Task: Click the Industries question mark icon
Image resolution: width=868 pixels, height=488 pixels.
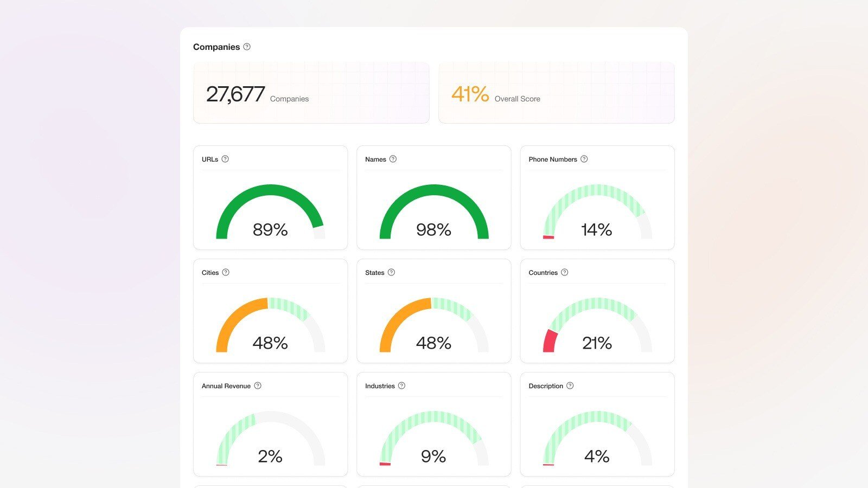Action: click(402, 386)
